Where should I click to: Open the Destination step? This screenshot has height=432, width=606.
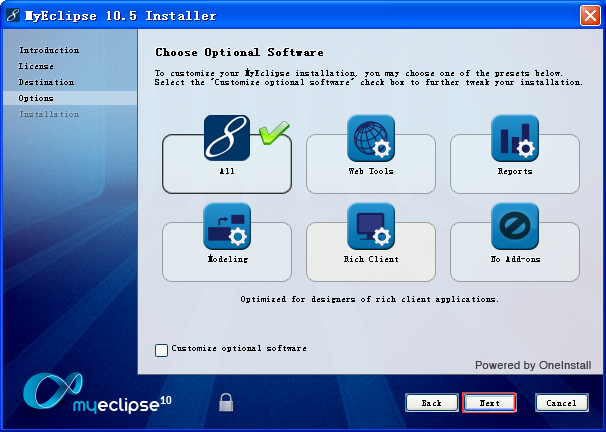pyautogui.click(x=46, y=82)
